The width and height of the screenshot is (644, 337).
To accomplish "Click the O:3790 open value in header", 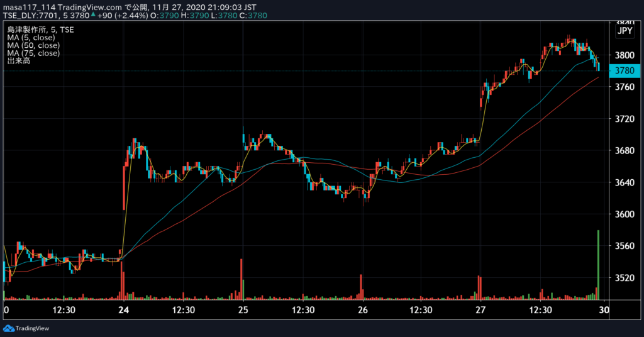I will point(165,16).
